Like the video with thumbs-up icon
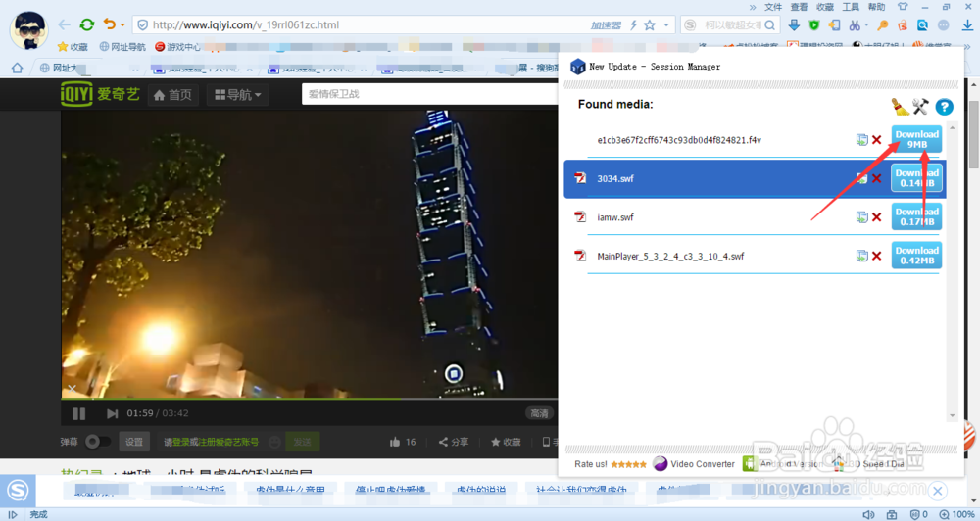980x521 pixels. [x=395, y=442]
